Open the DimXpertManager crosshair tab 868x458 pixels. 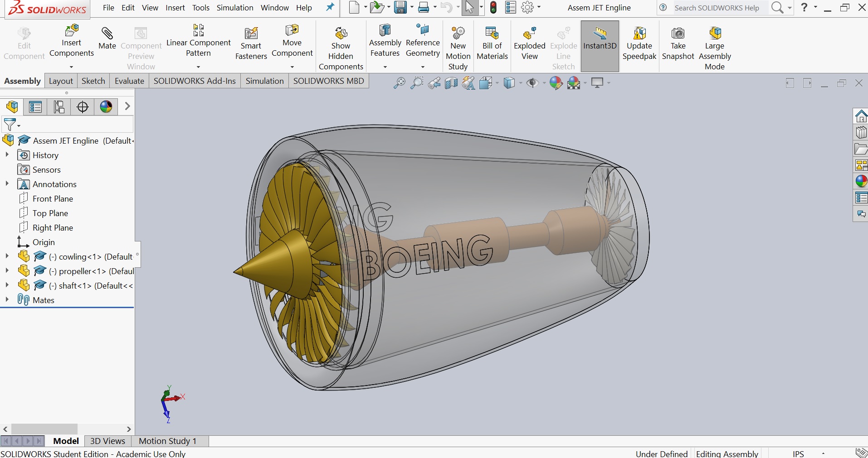point(83,107)
